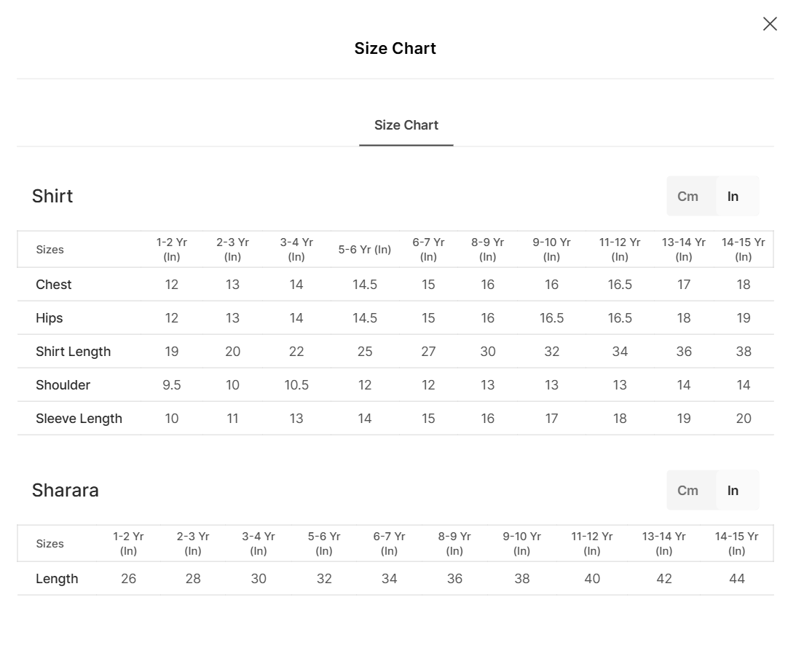Click Shirt 14-15 Yr column header

click(x=743, y=249)
